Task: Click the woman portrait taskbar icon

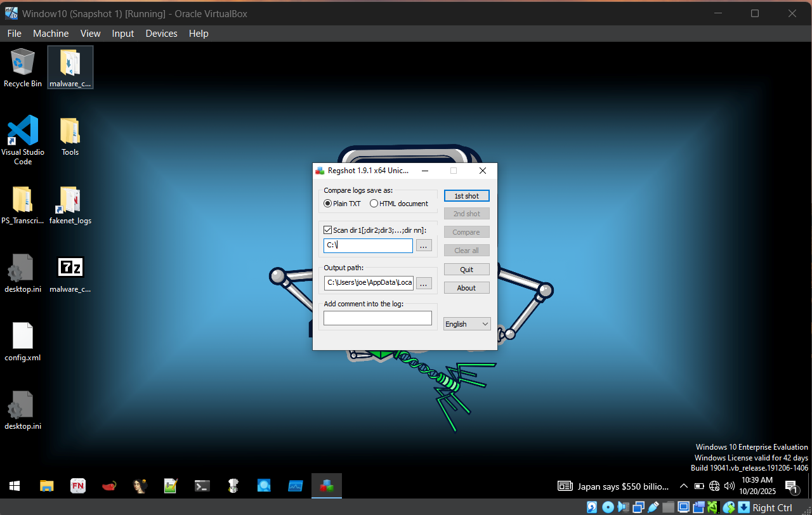Action: [140, 486]
